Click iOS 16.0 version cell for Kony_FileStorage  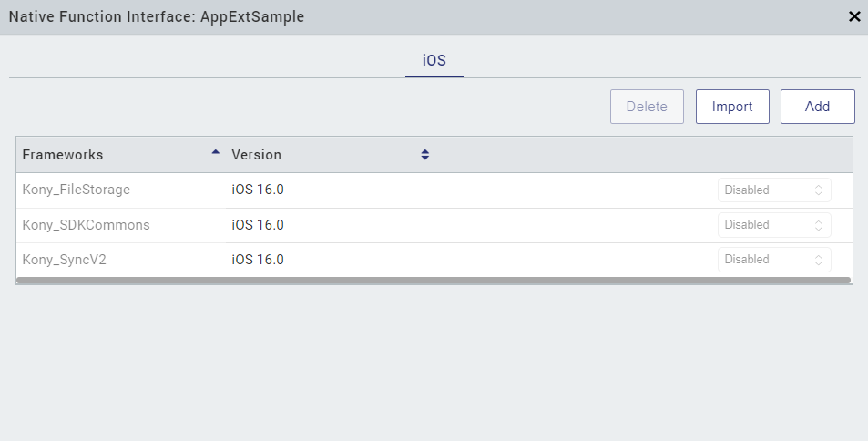[258, 190]
